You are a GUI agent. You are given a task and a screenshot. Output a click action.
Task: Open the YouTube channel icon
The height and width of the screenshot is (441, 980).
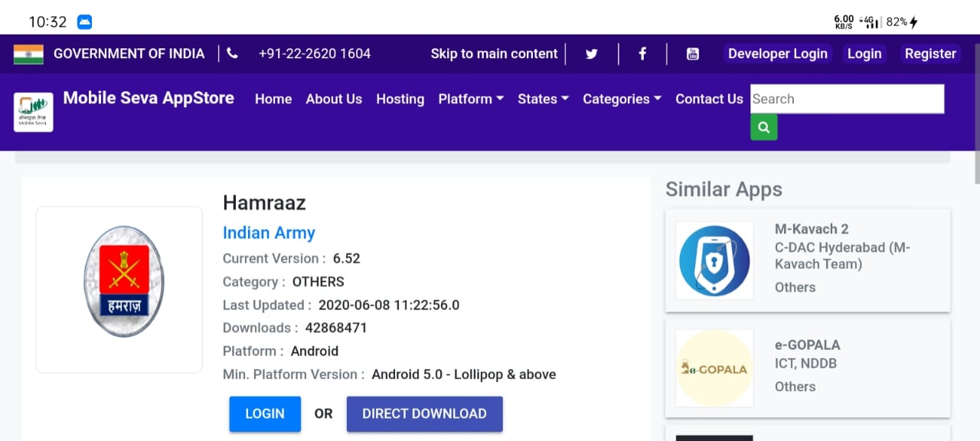[x=693, y=54]
